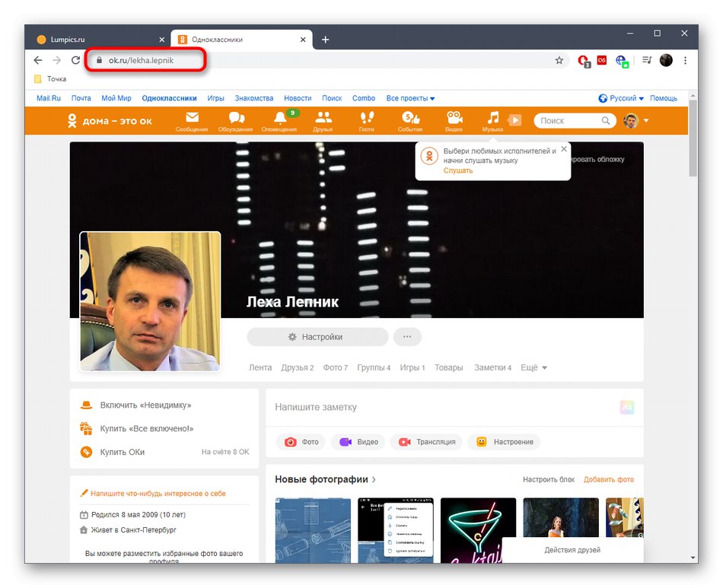Open Обсуждения icon

235,120
